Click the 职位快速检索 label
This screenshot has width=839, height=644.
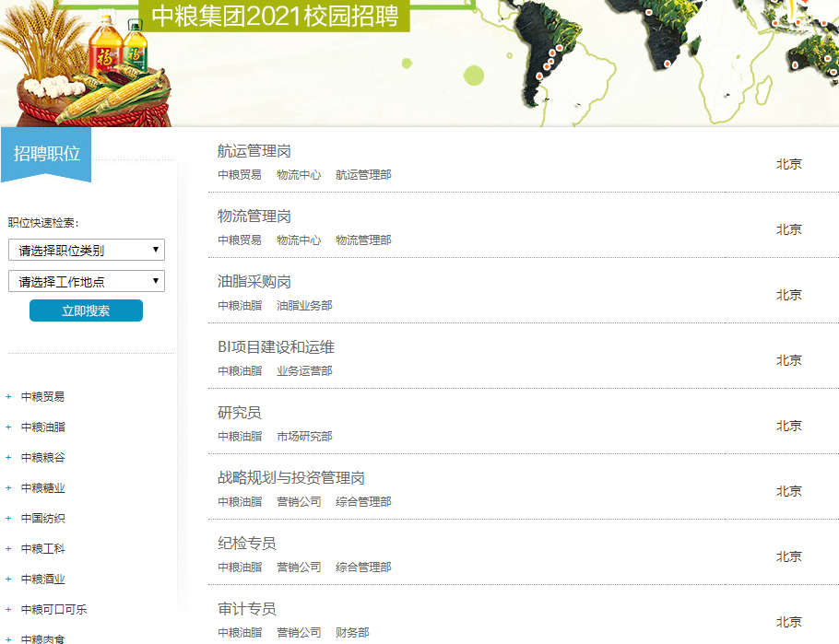click(x=43, y=223)
